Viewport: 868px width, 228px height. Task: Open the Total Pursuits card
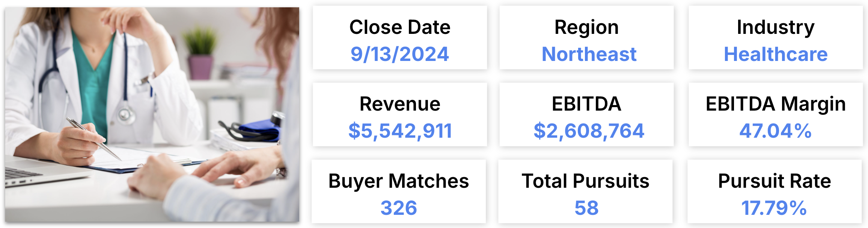585,192
